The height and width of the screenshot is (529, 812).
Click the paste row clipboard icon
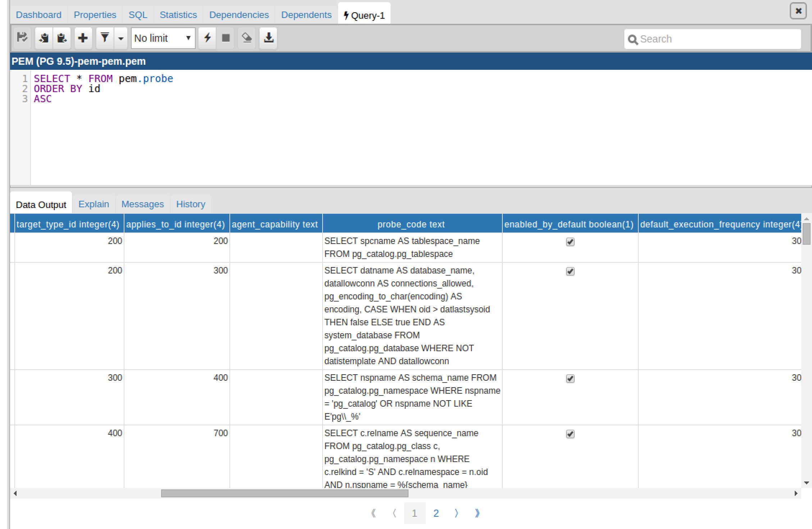pyautogui.click(x=62, y=38)
